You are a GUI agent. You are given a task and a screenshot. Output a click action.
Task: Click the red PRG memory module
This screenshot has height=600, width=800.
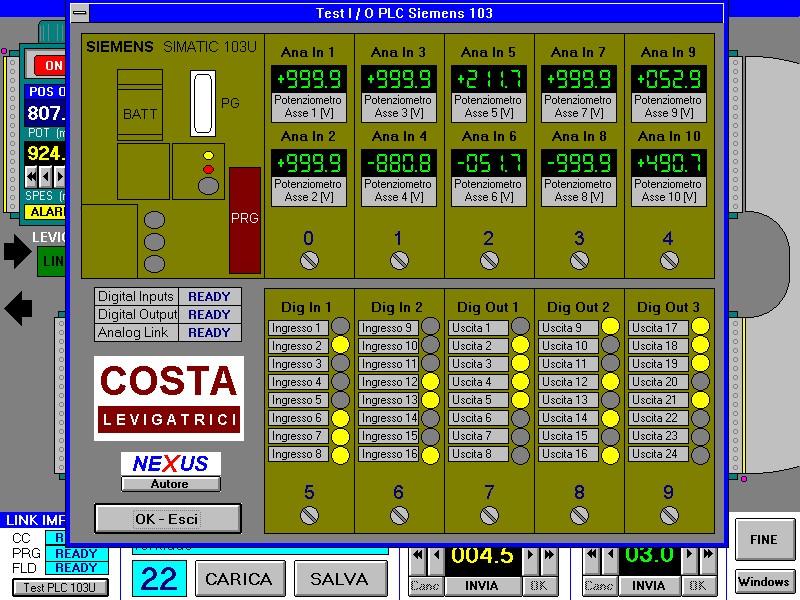(245, 220)
